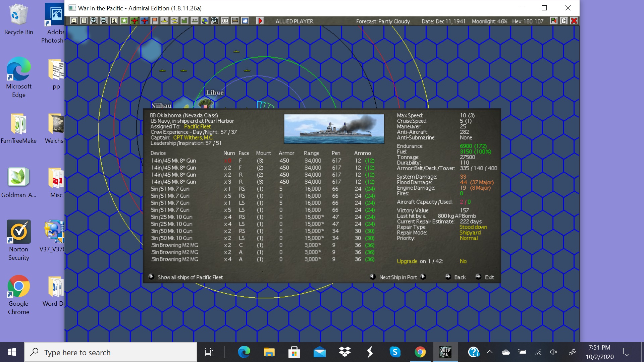Screen dimensions: 644x362
Task: Click the orange flag toolbar icon
Action: pos(154,21)
